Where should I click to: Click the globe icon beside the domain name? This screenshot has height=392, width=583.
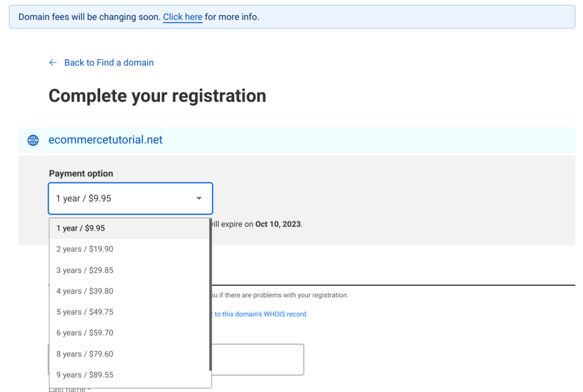(x=33, y=140)
